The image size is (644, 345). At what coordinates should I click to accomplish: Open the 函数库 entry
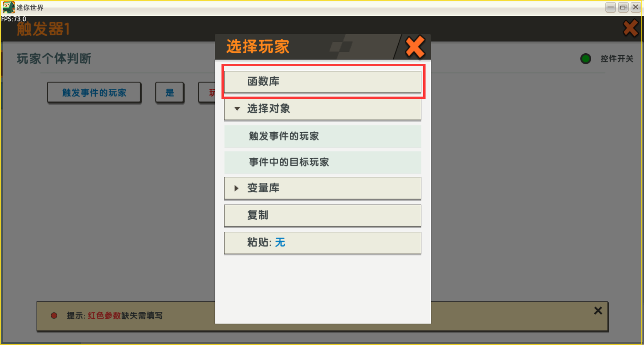[323, 81]
